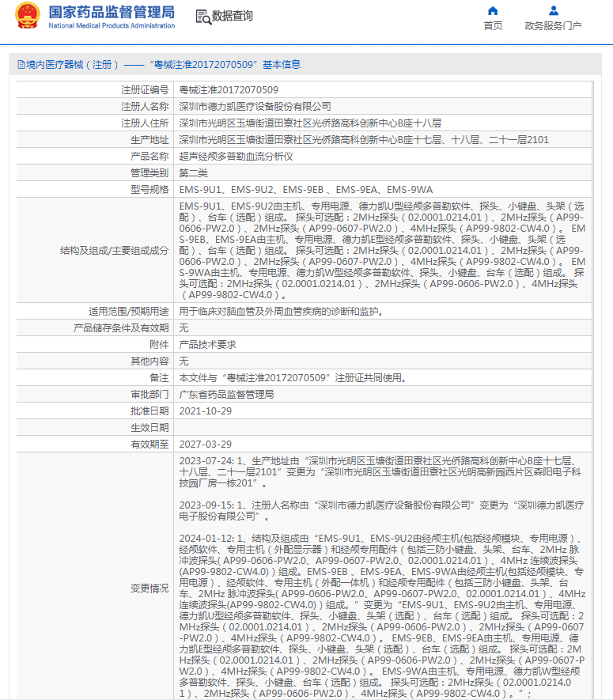Select the 有效期至 label cell
The image size is (613, 700).
[x=95, y=445]
